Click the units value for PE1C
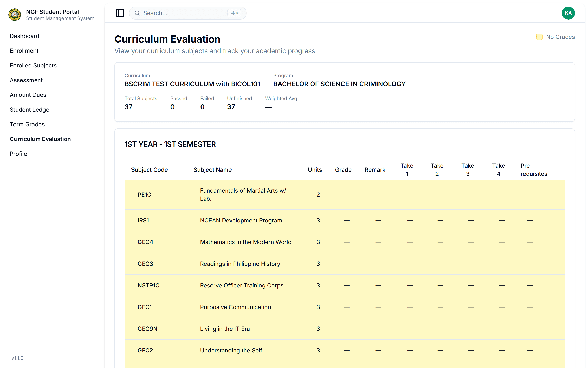The width and height of the screenshot is (588, 368). (318, 195)
